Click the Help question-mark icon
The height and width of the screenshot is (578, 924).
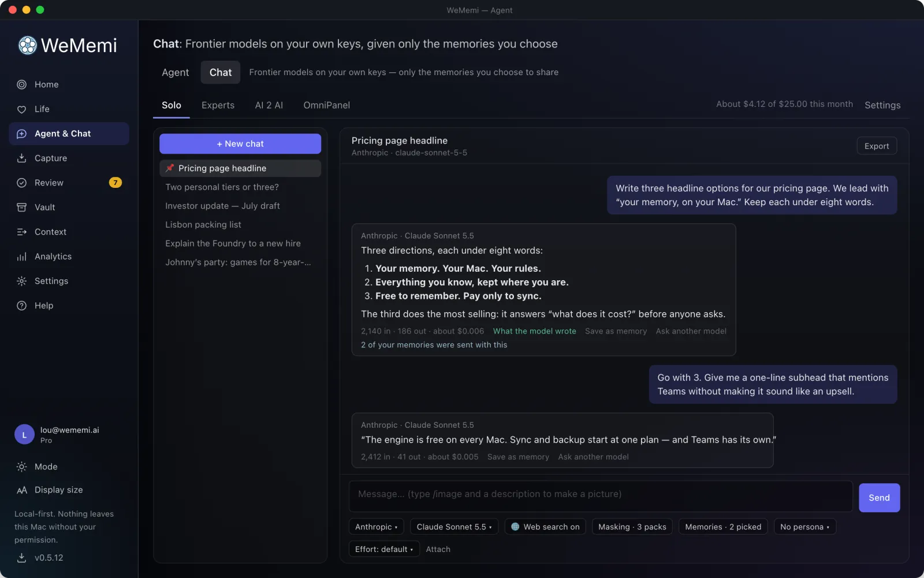(x=22, y=306)
